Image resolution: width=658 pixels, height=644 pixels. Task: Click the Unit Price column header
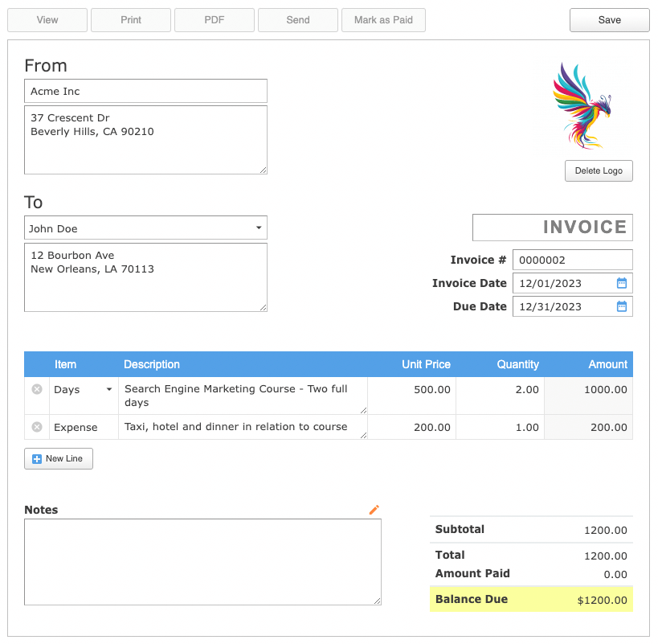point(426,364)
